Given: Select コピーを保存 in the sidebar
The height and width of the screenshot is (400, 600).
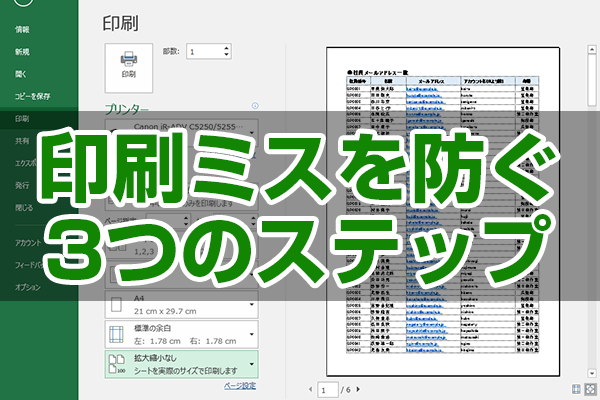Looking at the screenshot, I should pyautogui.click(x=33, y=96).
